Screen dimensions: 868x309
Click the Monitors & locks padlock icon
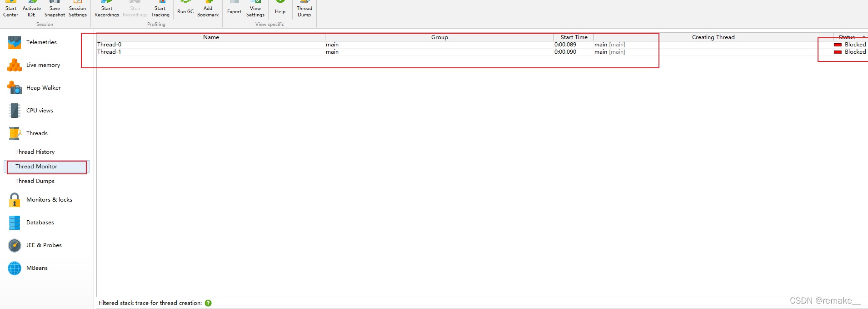pyautogui.click(x=15, y=200)
